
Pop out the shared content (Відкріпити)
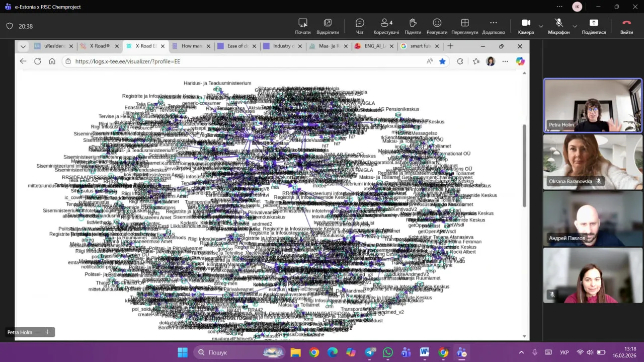(x=328, y=26)
